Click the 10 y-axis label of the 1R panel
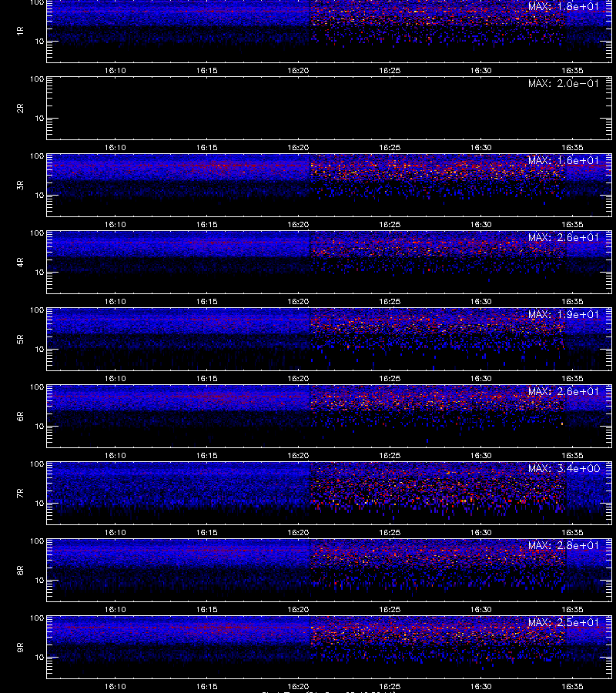This screenshot has width=616, height=693. click(40, 41)
